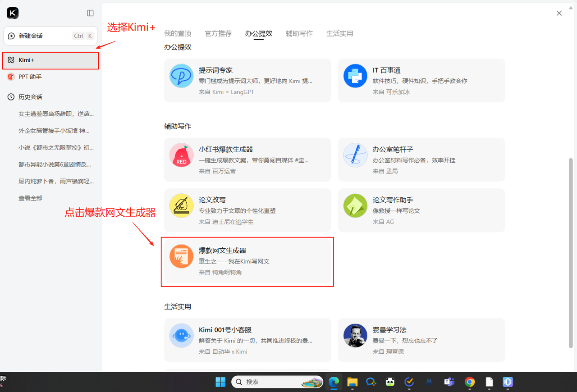This screenshot has height=392, width=577.
Task: Open the 办公室笔杆子 card
Action: coord(421,160)
